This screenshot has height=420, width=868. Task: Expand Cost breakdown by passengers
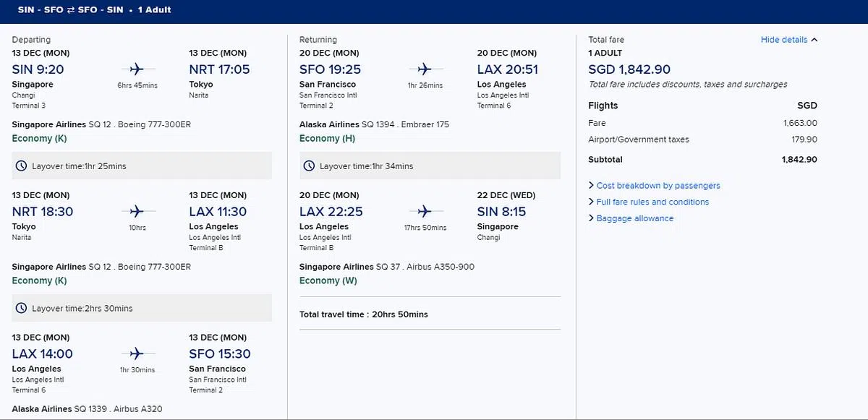tap(658, 186)
